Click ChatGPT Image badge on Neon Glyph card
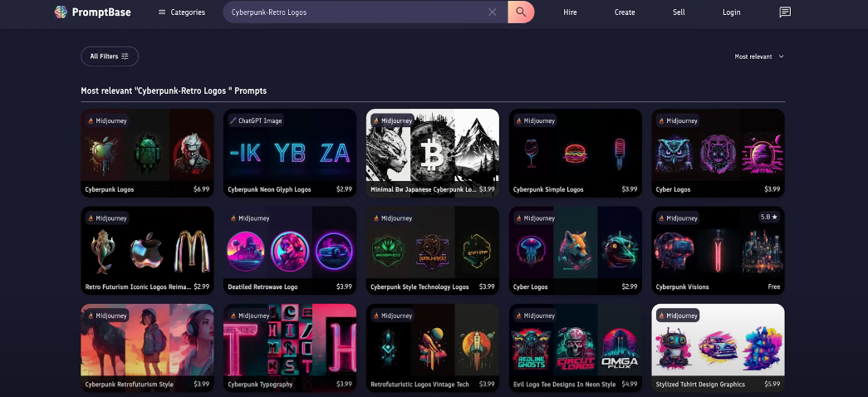Viewport: 868px width, 397px height. click(x=256, y=120)
